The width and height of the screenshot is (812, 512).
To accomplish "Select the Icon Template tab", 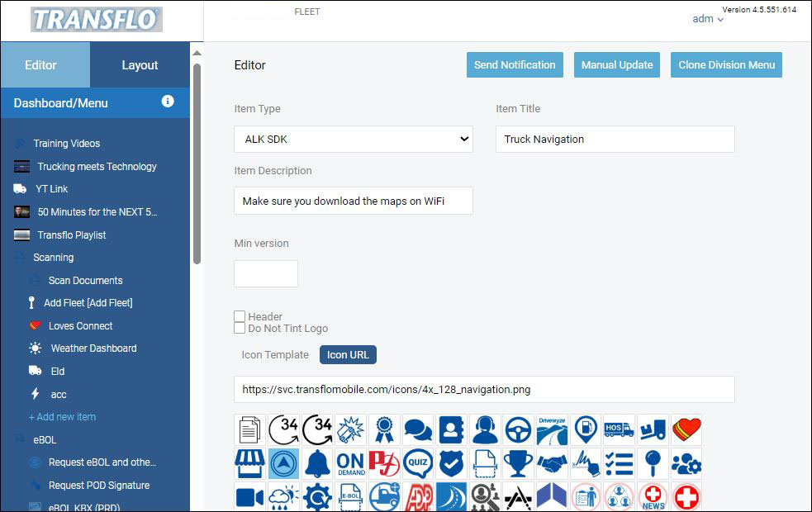I will point(275,354).
